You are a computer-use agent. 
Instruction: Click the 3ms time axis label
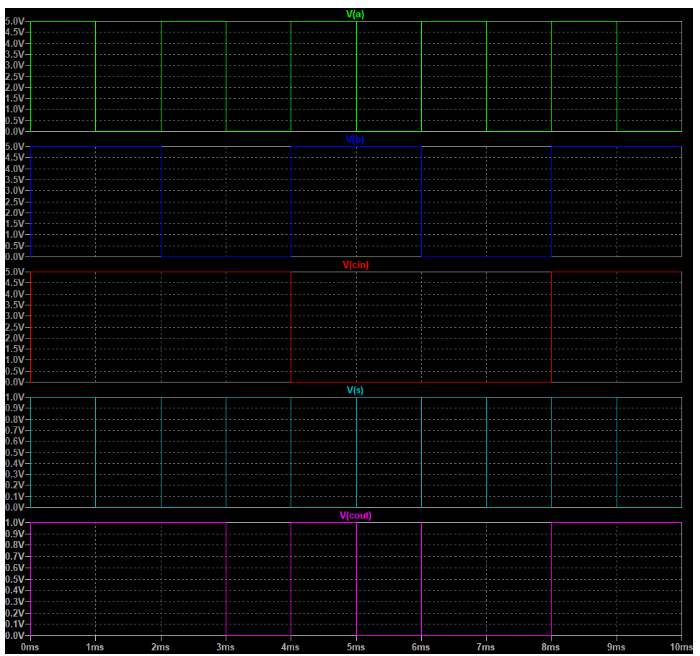(x=225, y=647)
